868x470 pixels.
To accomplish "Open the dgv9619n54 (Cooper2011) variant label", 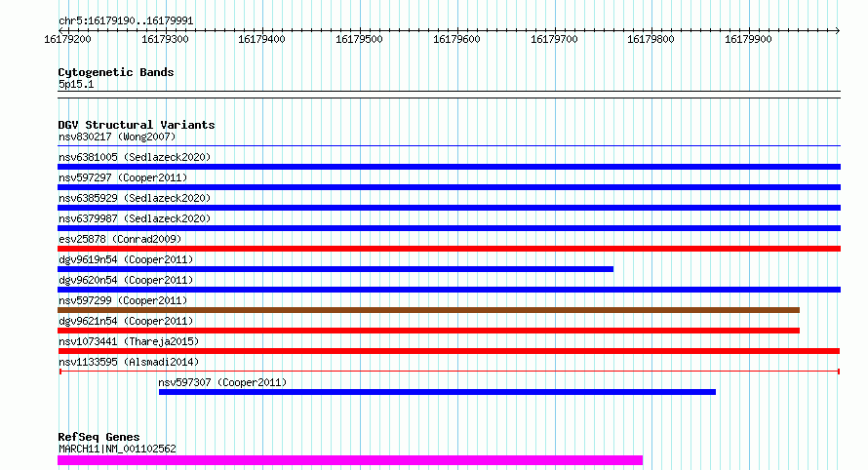I will (126, 259).
